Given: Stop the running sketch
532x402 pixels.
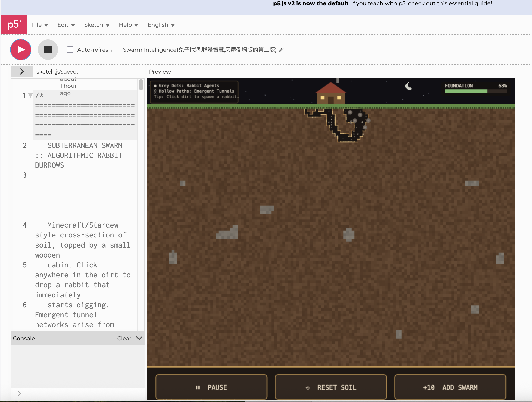Looking at the screenshot, I should (x=48, y=50).
